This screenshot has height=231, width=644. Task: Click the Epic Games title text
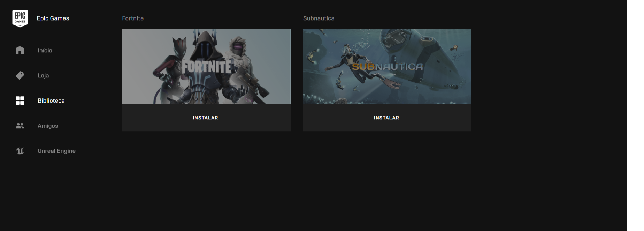(x=53, y=18)
